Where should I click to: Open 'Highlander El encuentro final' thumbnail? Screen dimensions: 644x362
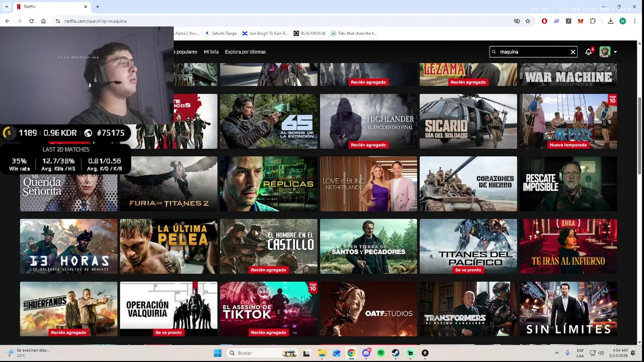pyautogui.click(x=368, y=121)
